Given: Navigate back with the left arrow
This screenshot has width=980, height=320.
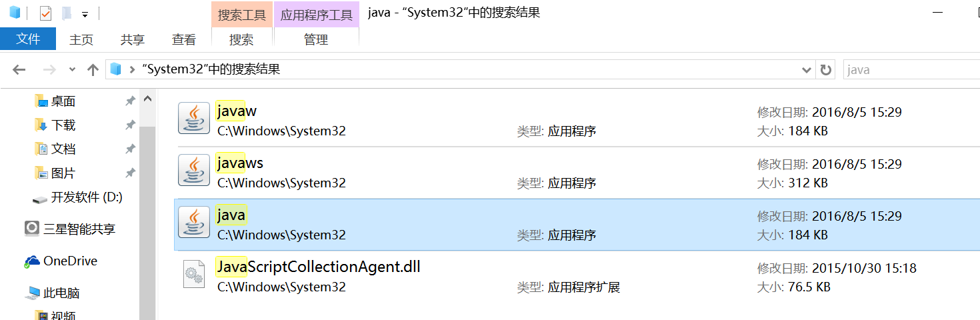Looking at the screenshot, I should [19, 69].
